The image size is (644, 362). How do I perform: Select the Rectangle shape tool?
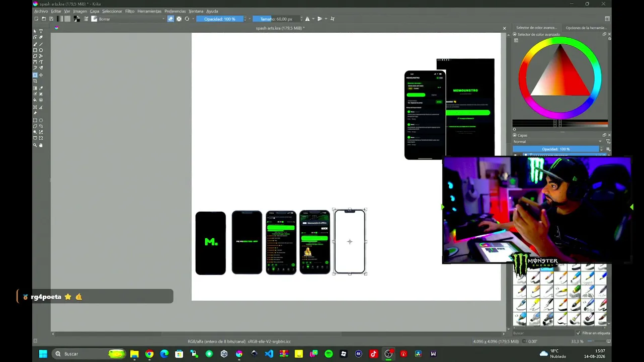(x=35, y=50)
